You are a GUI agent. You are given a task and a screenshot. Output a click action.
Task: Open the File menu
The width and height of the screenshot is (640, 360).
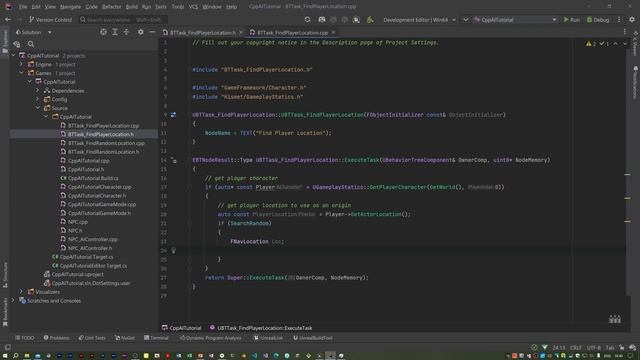coord(23,7)
